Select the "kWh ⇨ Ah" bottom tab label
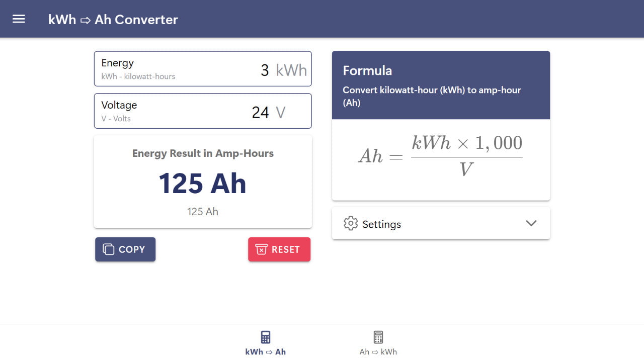Viewport: 644px width, 362px height. point(266,352)
